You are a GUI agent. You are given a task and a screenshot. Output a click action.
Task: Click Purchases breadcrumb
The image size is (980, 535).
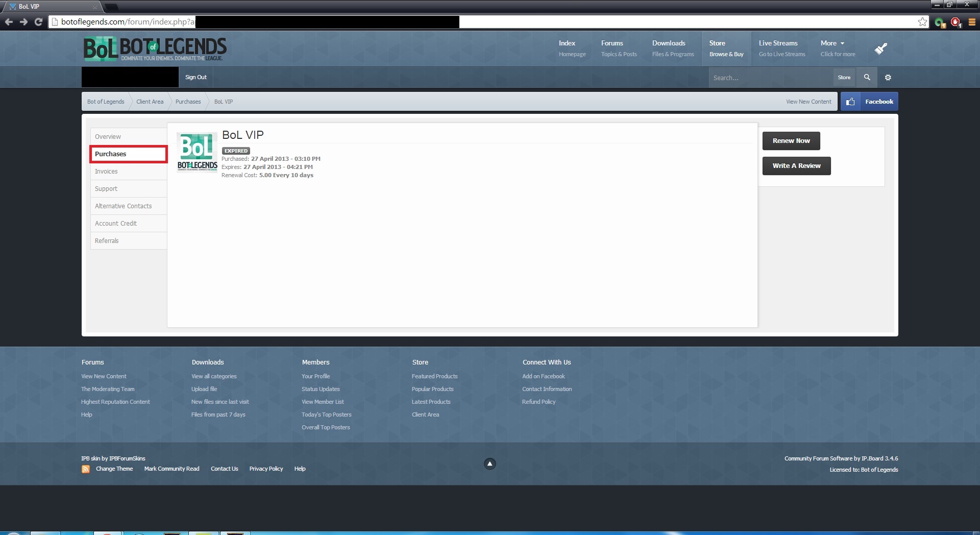(188, 102)
